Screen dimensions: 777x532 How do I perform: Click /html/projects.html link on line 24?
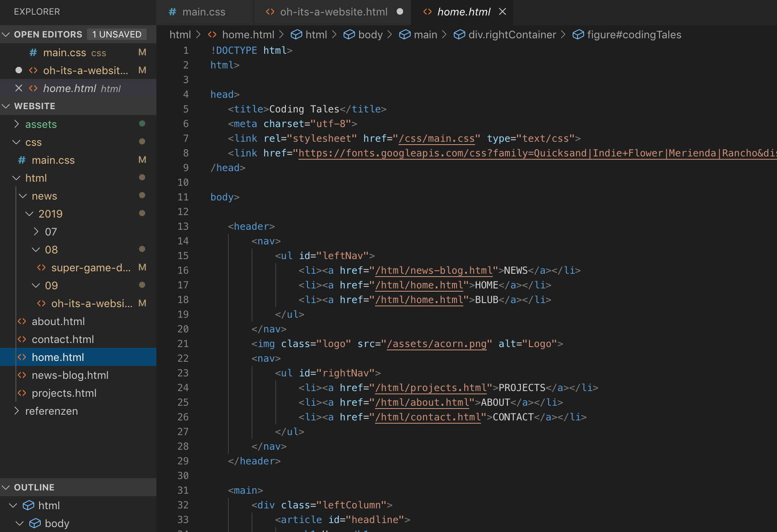pos(431,388)
